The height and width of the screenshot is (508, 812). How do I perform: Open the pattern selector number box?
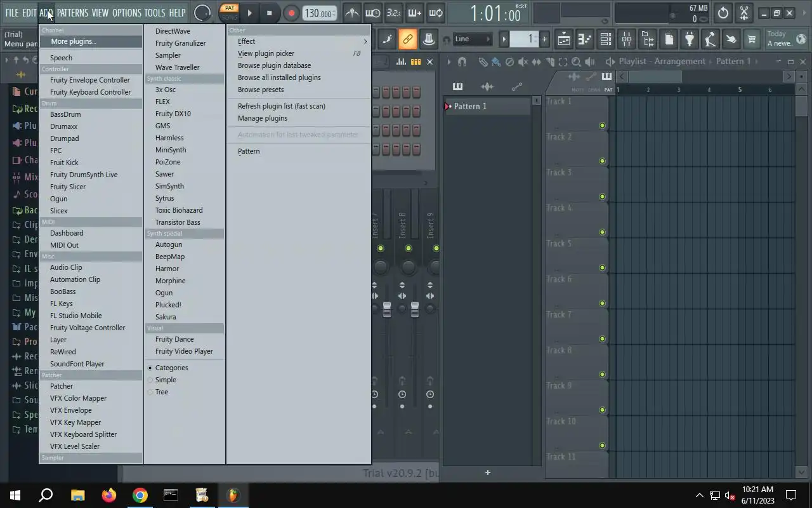(x=524, y=39)
